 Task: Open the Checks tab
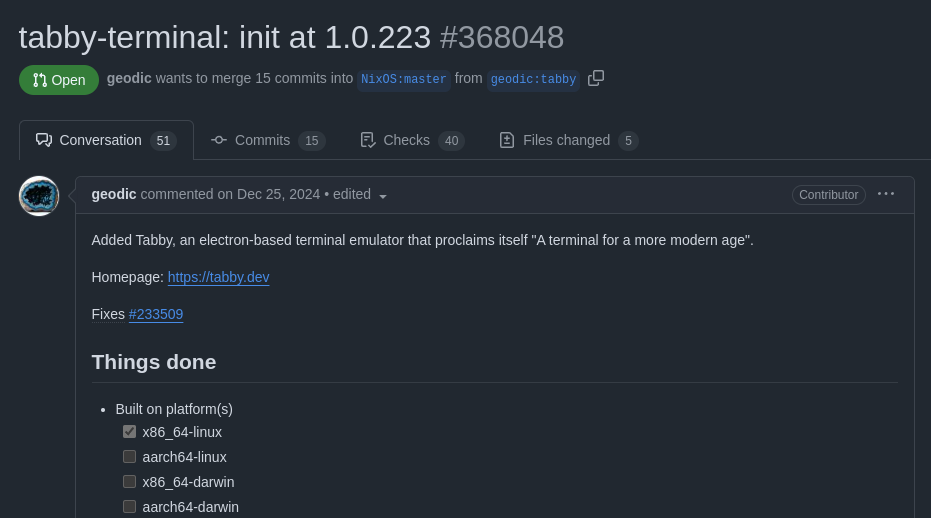pos(412,140)
